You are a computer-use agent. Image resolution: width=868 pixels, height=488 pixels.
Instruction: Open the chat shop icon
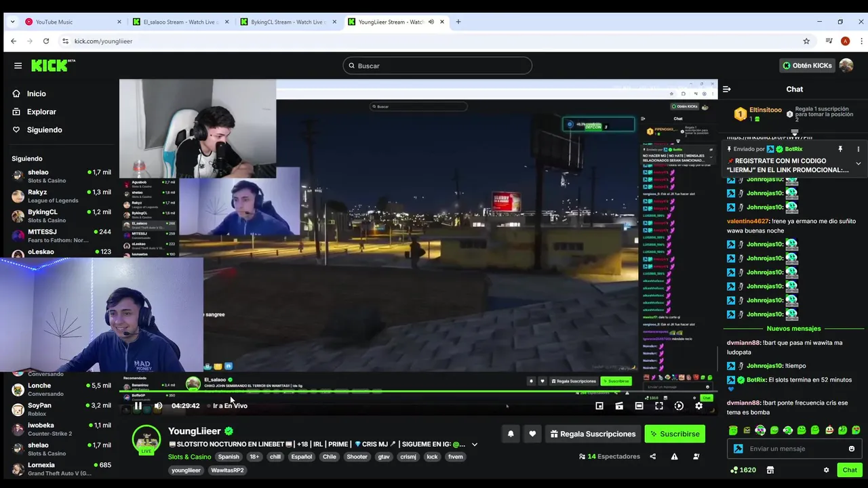(x=770, y=470)
